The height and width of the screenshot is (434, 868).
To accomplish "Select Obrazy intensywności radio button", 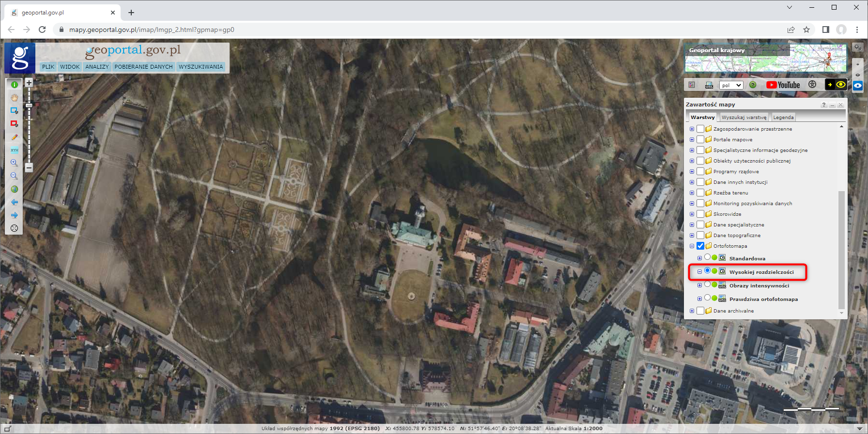I will (x=708, y=284).
